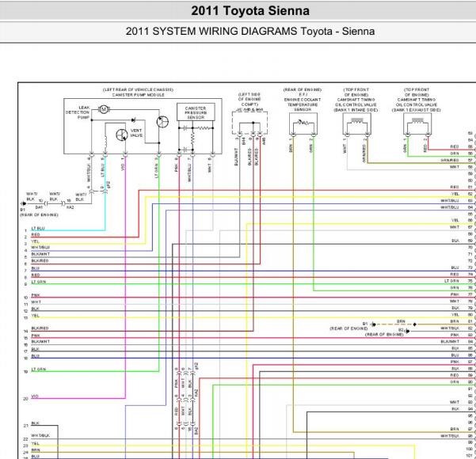Click the J/C A48 & B68 dashed connector box
Screen dimensions: 476x459
point(249,123)
